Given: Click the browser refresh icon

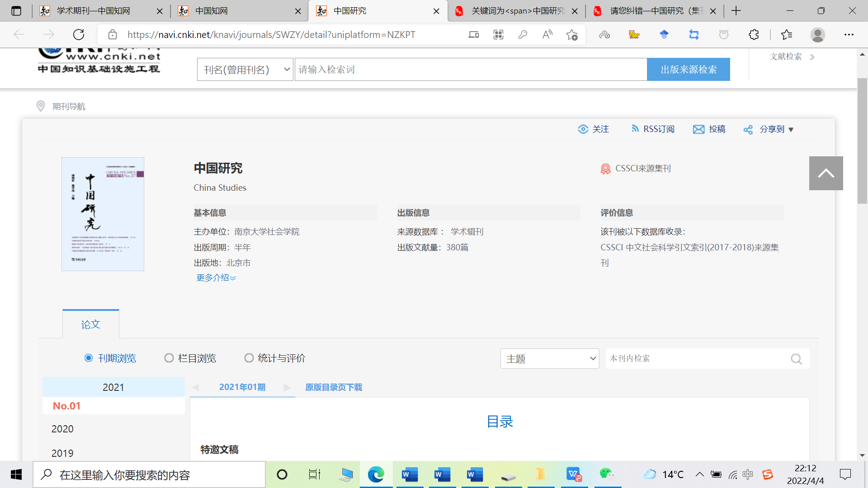Looking at the screenshot, I should click(x=79, y=35).
